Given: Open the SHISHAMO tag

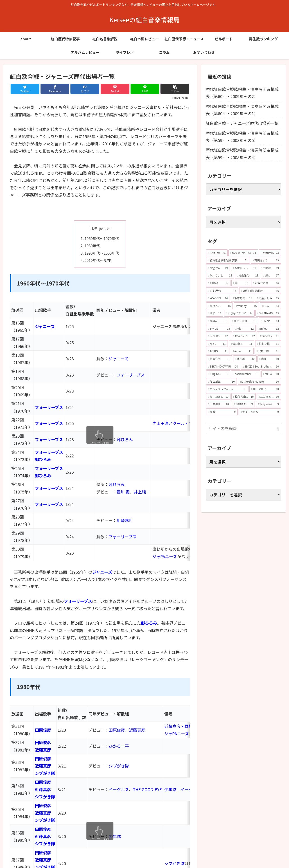Looking at the screenshot, I should coord(268,313).
